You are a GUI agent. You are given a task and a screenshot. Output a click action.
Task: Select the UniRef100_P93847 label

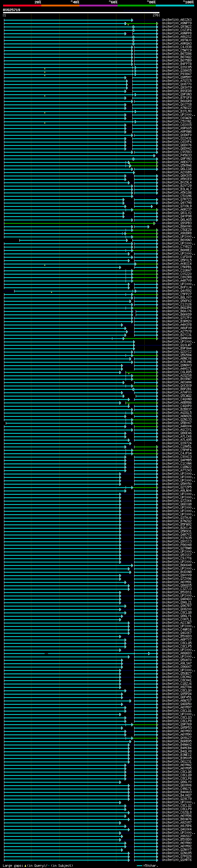pos(177,74)
